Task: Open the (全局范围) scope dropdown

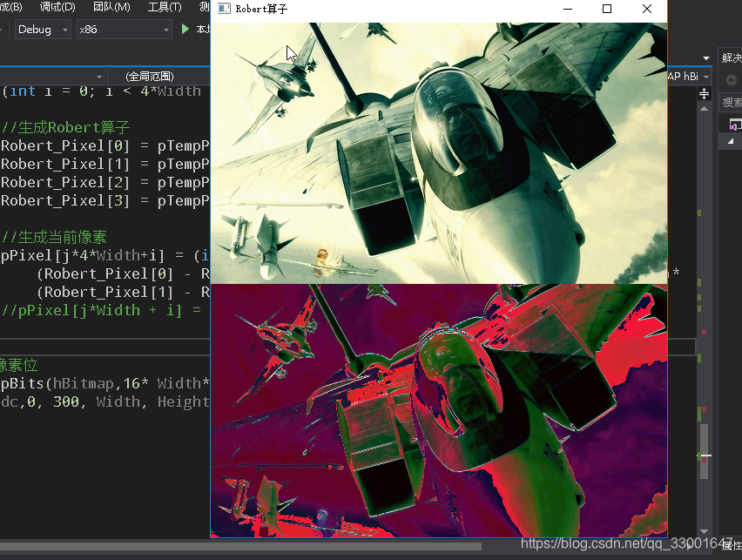Action: 159,77
